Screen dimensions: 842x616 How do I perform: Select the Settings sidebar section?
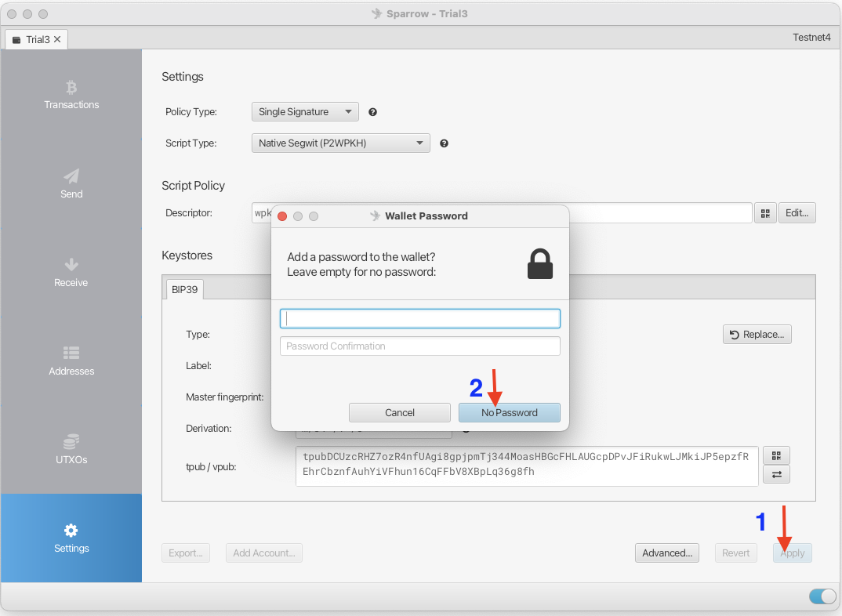click(x=71, y=538)
